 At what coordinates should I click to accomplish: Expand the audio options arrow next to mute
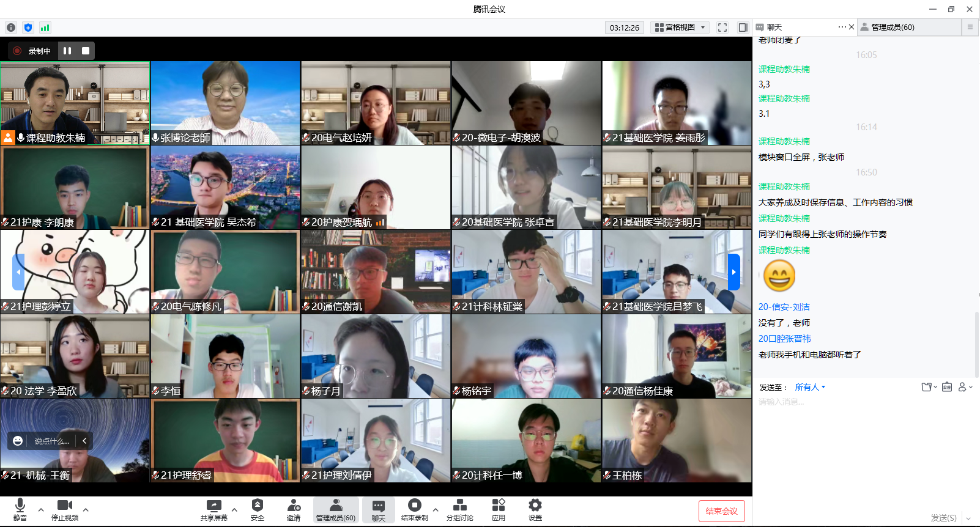41,509
